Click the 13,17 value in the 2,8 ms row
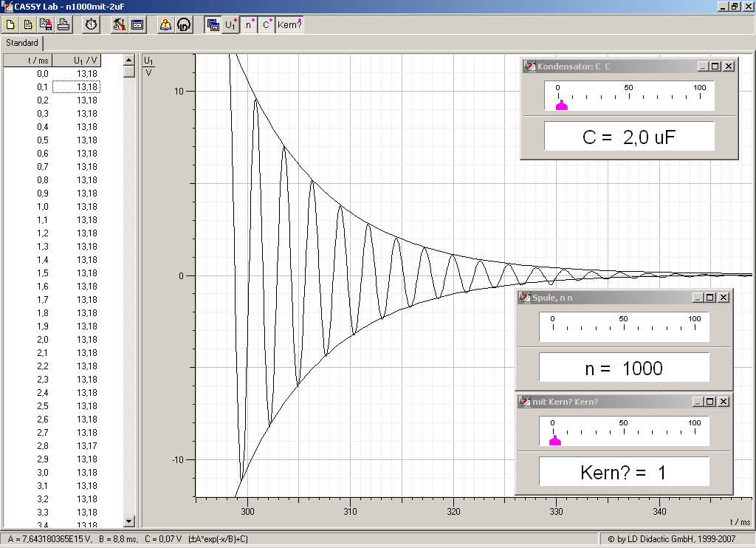 click(87, 446)
